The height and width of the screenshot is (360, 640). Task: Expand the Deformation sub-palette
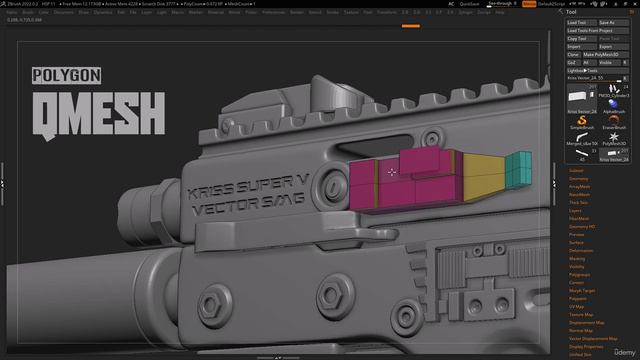581,251
